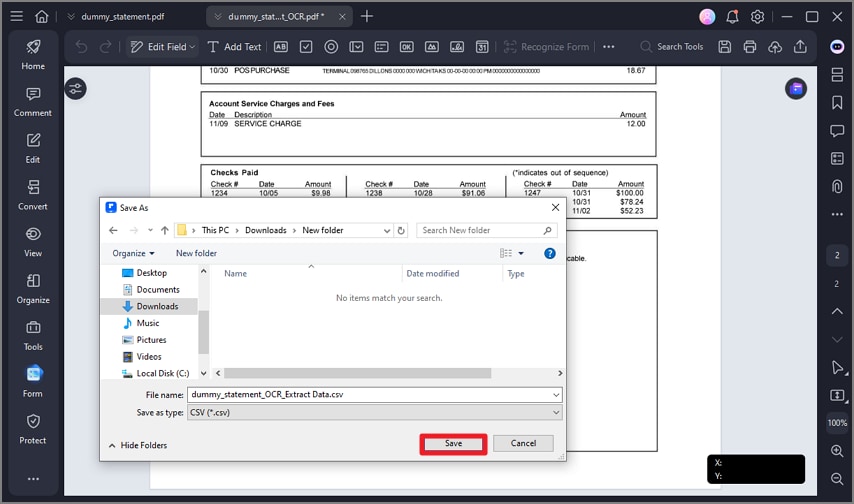Screen dimensions: 854x504
Task: Refresh the folder view
Action: tap(401, 230)
